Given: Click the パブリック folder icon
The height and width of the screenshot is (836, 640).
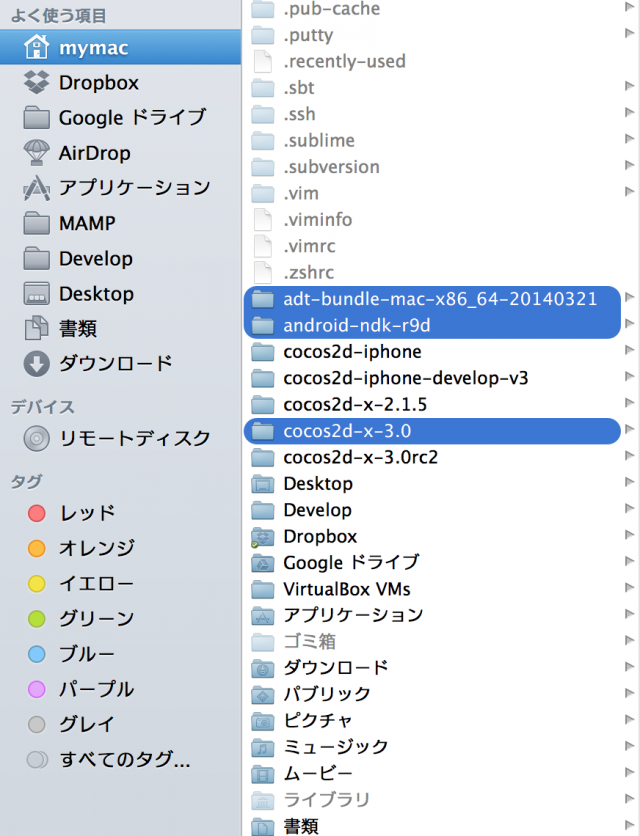Looking at the screenshot, I should pos(262,695).
